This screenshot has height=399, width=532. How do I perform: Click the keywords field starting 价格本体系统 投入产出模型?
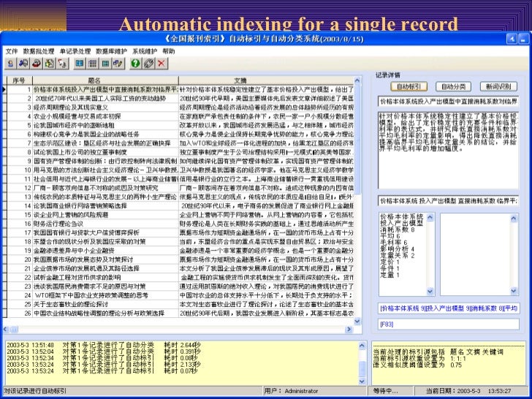coord(449,201)
